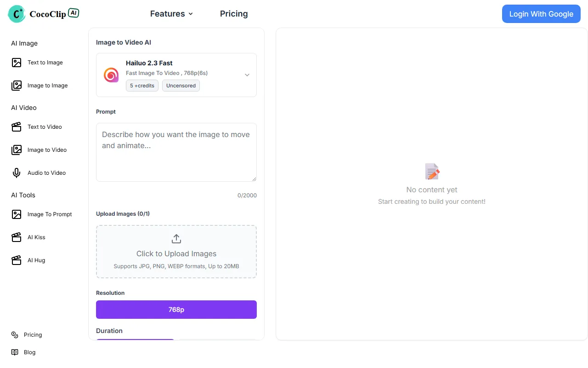Select the 768p resolution option

pyautogui.click(x=176, y=310)
